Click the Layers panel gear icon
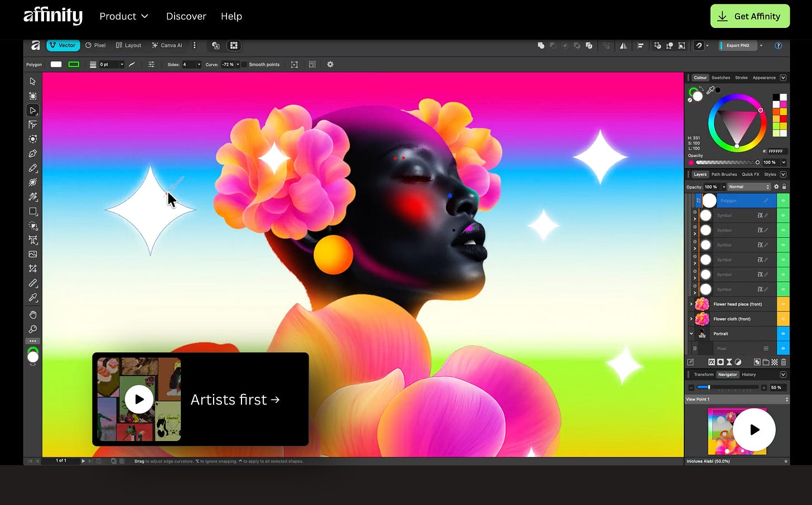Viewport: 812px width, 505px height. 776,187
